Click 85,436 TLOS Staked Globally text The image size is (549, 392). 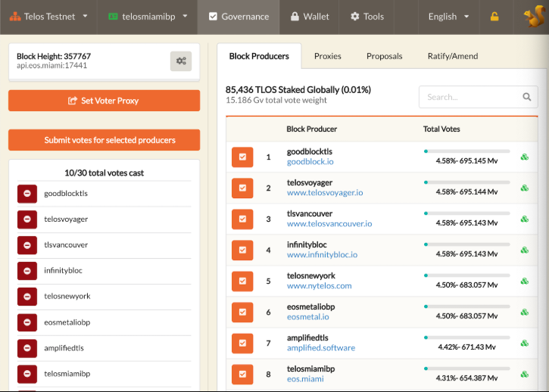(x=298, y=90)
